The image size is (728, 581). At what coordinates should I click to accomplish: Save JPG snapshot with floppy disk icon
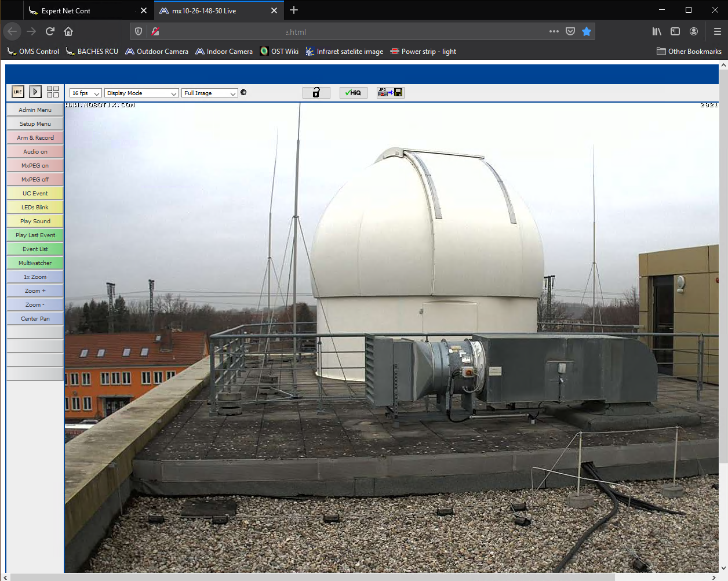pos(390,93)
